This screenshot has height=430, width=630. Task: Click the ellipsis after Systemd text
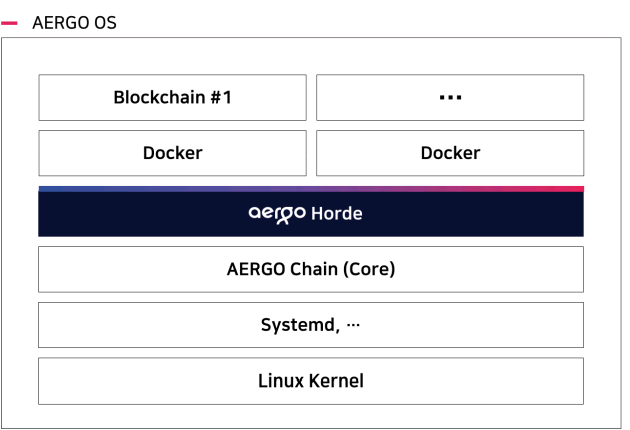(351, 325)
